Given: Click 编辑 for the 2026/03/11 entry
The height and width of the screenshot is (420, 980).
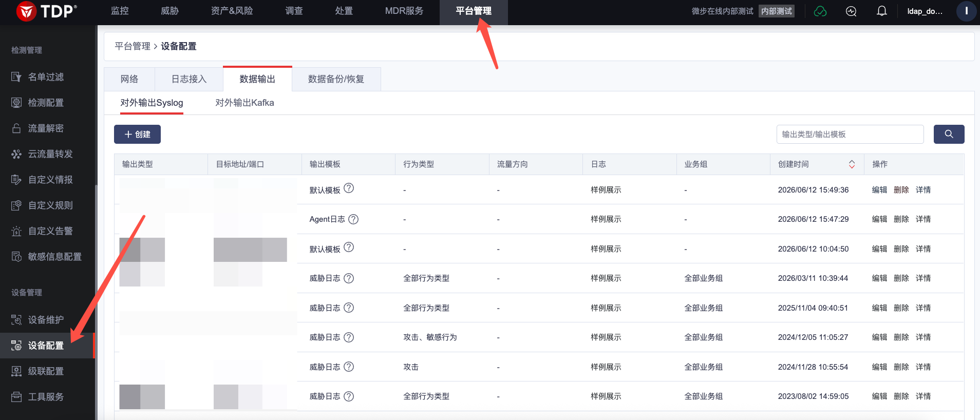Looking at the screenshot, I should pyautogui.click(x=879, y=278).
